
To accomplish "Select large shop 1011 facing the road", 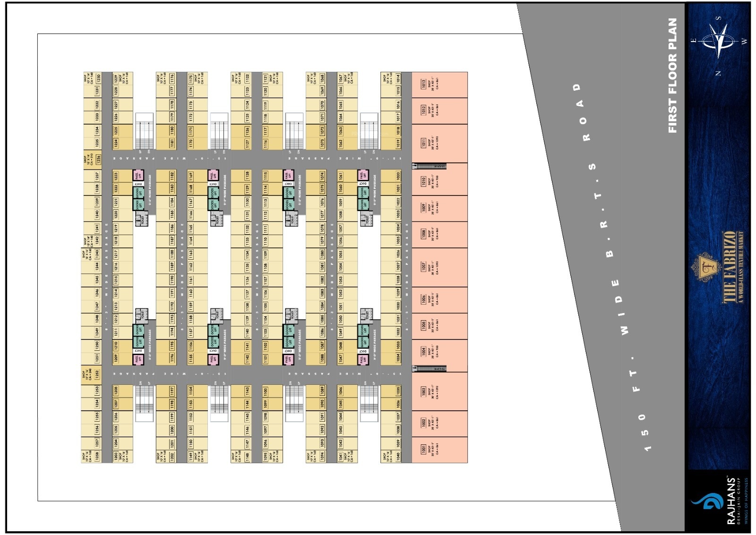I will point(439,143).
